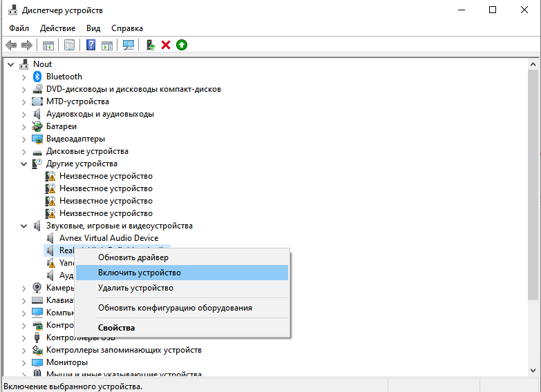Open the Файл menu
The image size is (541, 392).
coord(19,28)
